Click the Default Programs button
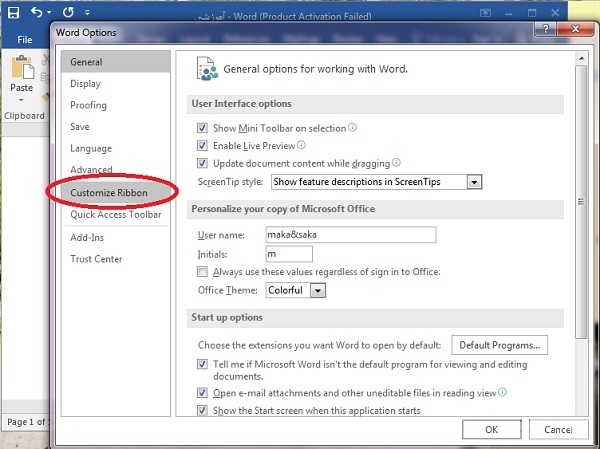The height and width of the screenshot is (449, 600). (500, 345)
